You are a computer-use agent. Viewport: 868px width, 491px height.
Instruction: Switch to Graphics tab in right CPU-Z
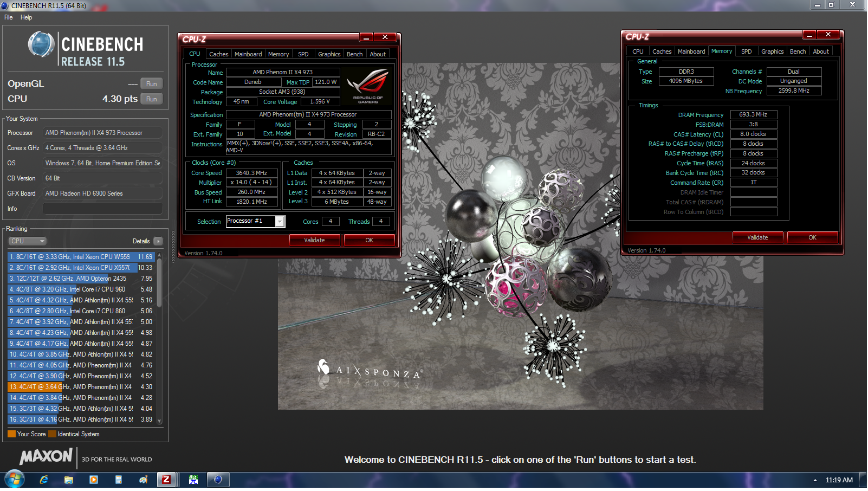coord(772,51)
